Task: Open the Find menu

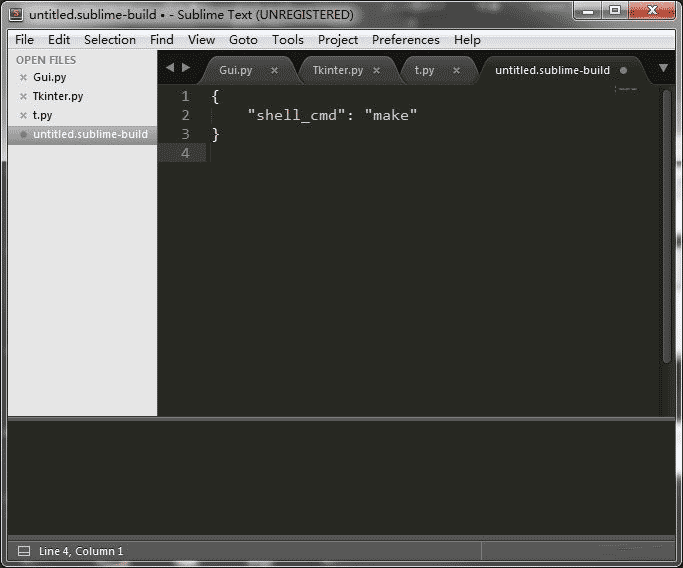Action: coord(162,40)
